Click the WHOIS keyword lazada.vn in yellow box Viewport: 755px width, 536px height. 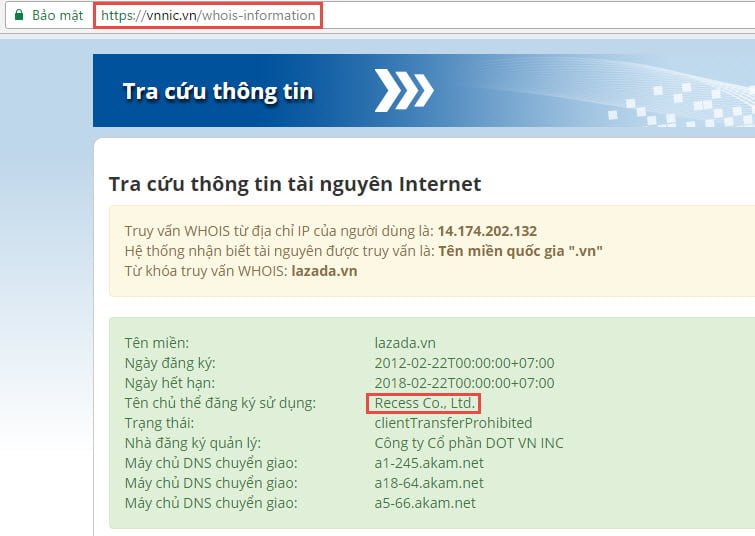tap(324, 270)
